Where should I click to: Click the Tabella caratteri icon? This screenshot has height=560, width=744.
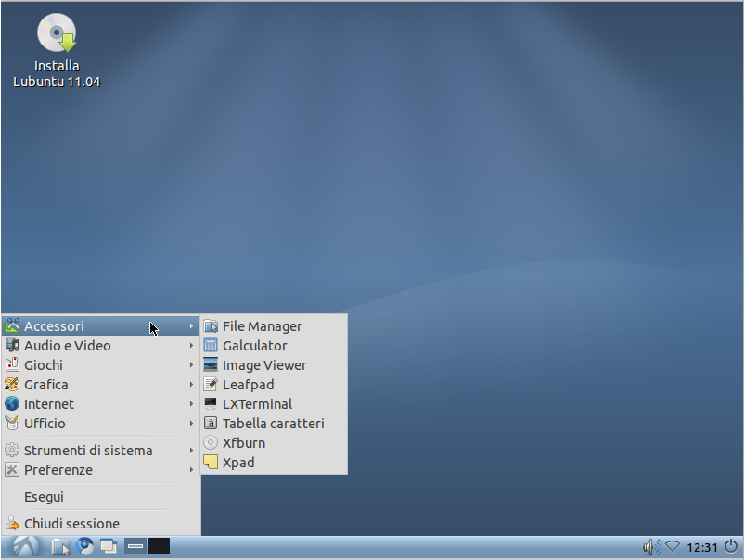point(211,424)
